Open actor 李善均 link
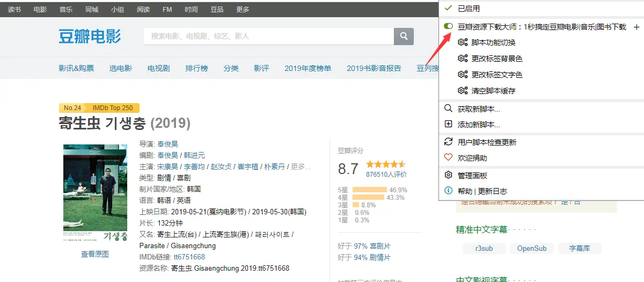 [194, 167]
